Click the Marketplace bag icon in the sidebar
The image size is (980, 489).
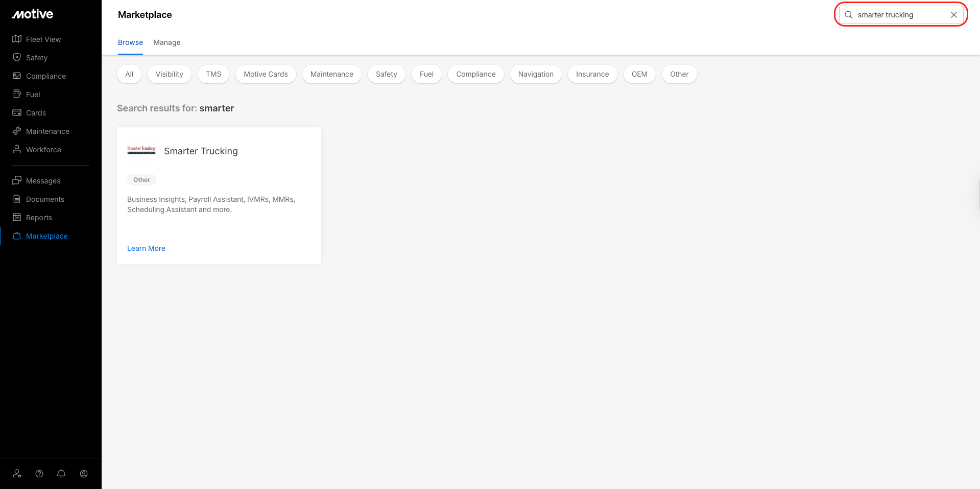tap(17, 236)
